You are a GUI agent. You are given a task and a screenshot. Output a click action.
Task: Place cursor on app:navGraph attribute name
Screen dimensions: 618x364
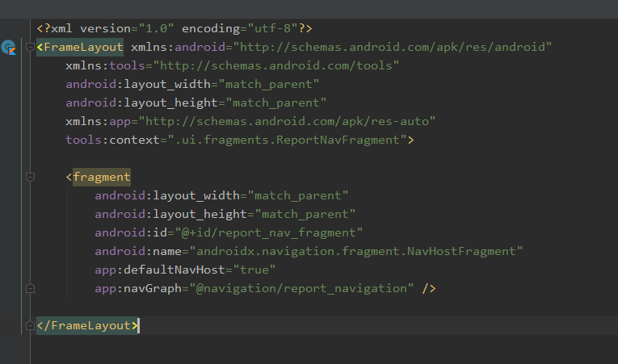138,289
